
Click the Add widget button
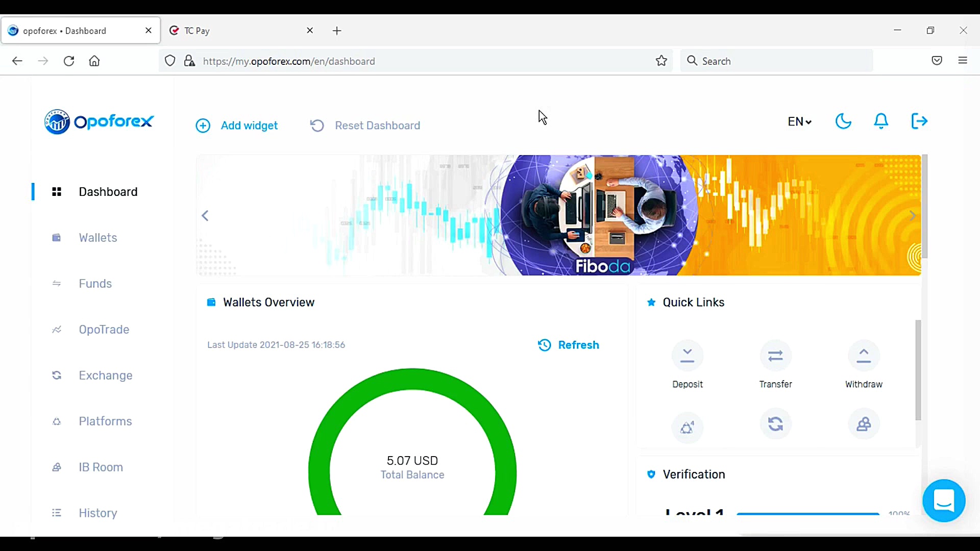tap(237, 126)
